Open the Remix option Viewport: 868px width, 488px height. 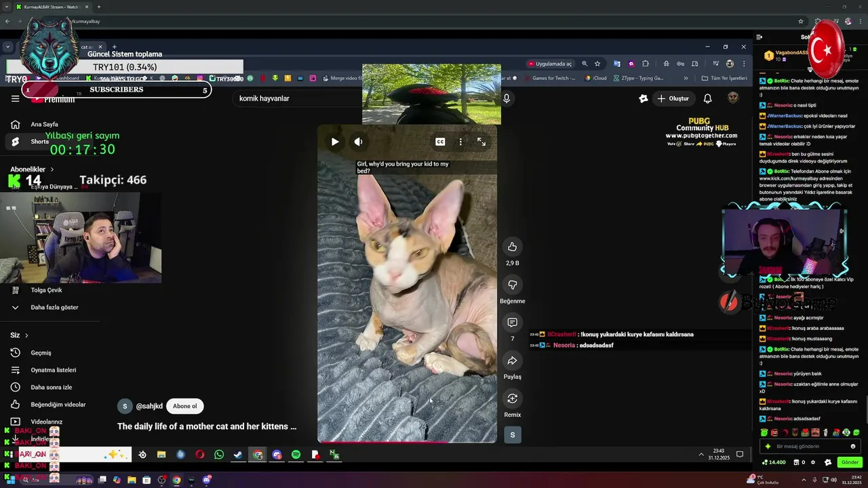pos(512,399)
